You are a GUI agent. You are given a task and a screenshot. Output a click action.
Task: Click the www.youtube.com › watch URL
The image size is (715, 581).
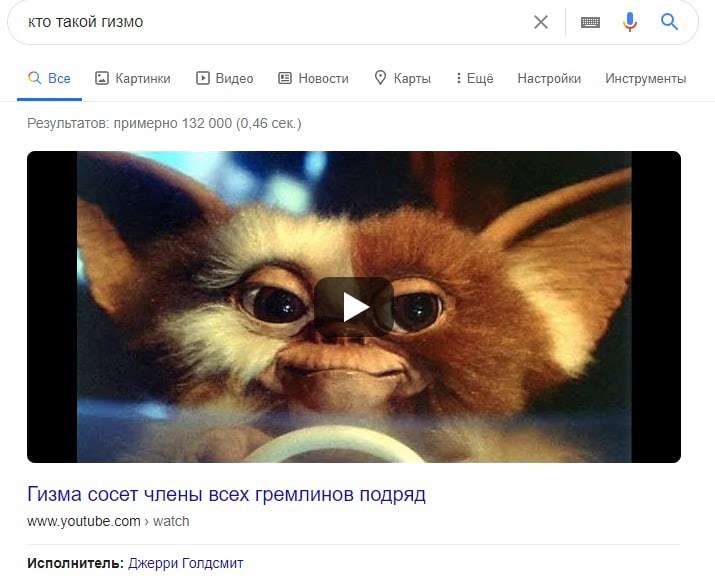click(108, 521)
